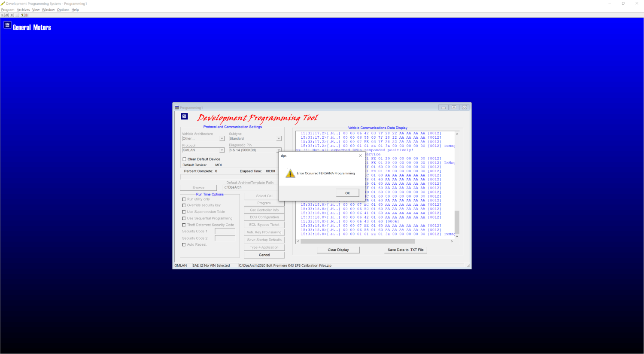Click the Save Startup Defaults button

click(x=264, y=240)
